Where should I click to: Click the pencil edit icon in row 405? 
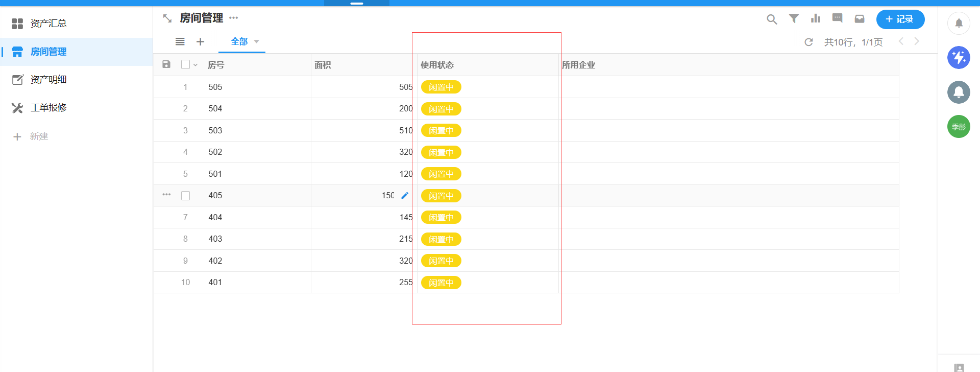pyautogui.click(x=405, y=195)
